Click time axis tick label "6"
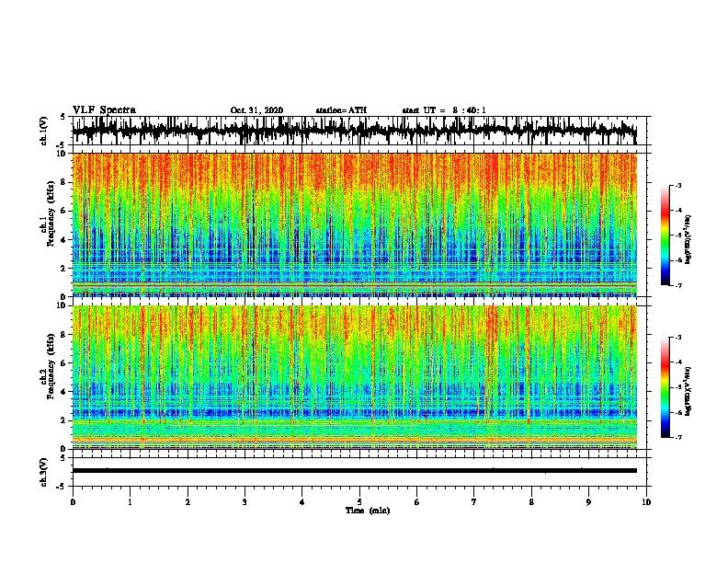 417,502
